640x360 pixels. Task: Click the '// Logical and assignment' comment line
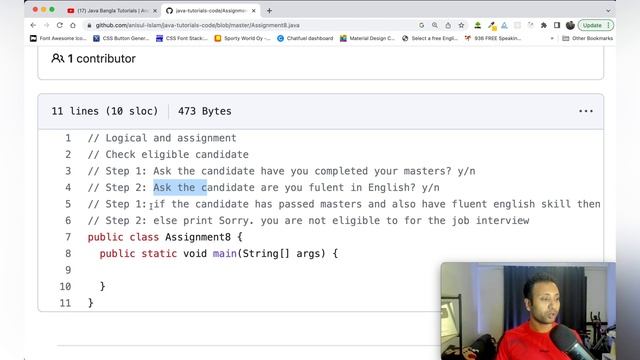(162, 138)
